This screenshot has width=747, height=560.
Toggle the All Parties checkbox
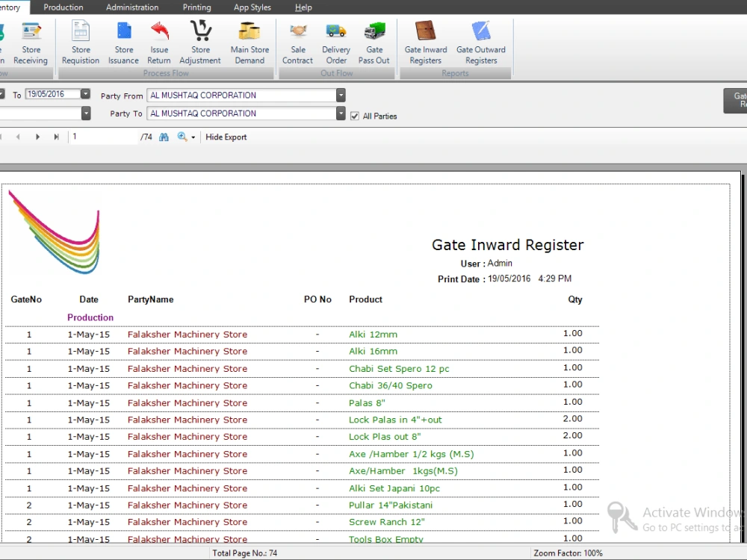tap(354, 116)
